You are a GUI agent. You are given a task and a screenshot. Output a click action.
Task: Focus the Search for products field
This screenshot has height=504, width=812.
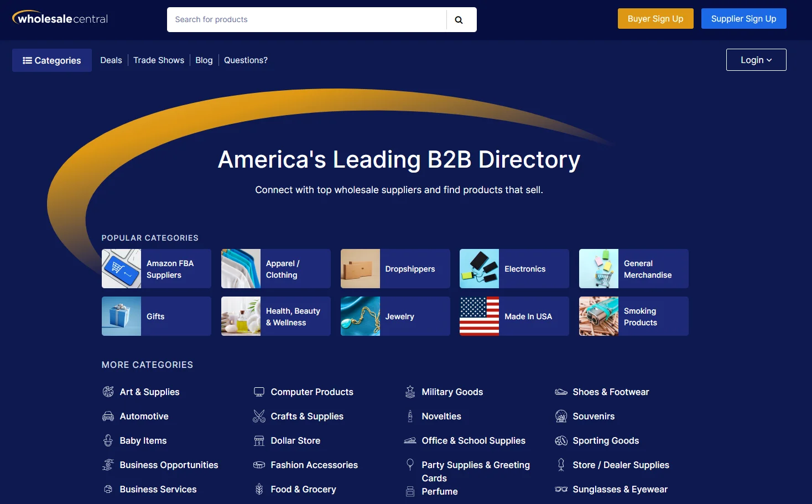click(307, 20)
